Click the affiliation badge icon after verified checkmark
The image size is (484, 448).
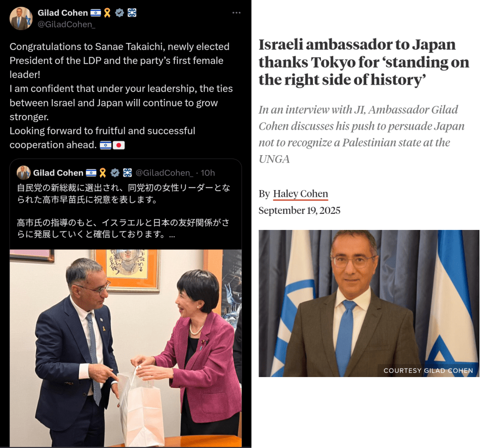click(x=132, y=13)
